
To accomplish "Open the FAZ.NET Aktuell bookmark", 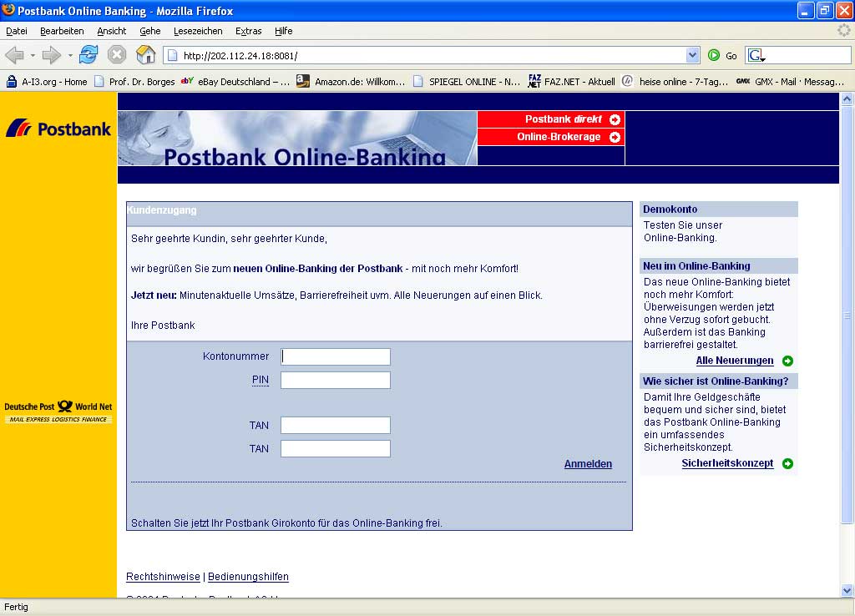I will pos(572,82).
